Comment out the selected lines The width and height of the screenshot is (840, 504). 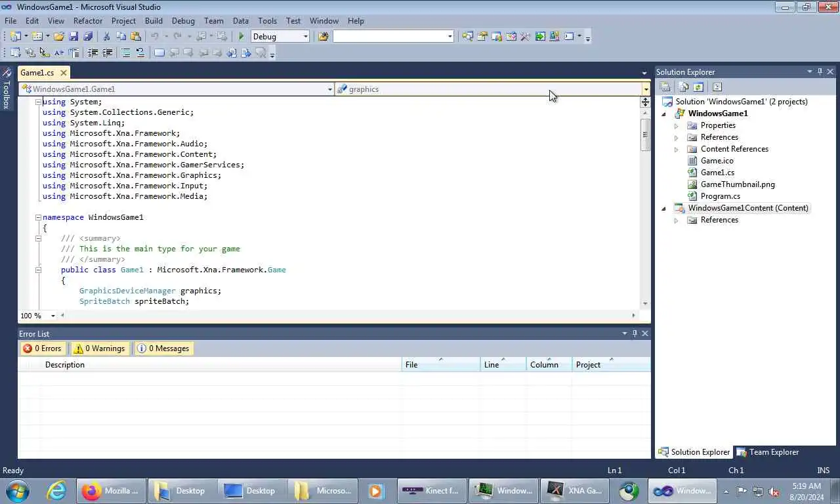tap(125, 53)
